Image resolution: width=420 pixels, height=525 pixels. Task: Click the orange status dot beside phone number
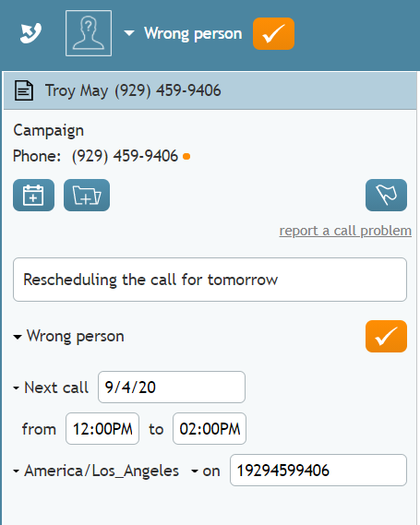186,156
